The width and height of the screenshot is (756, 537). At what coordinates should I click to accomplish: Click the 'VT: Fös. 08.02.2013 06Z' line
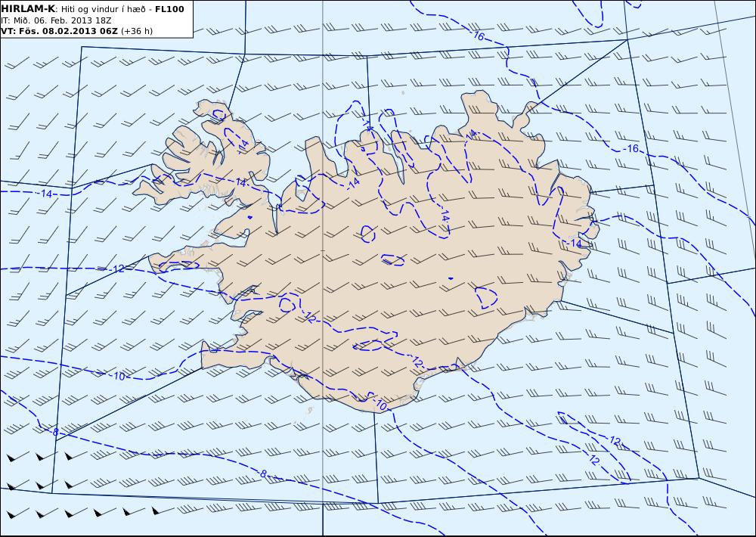(x=59, y=31)
